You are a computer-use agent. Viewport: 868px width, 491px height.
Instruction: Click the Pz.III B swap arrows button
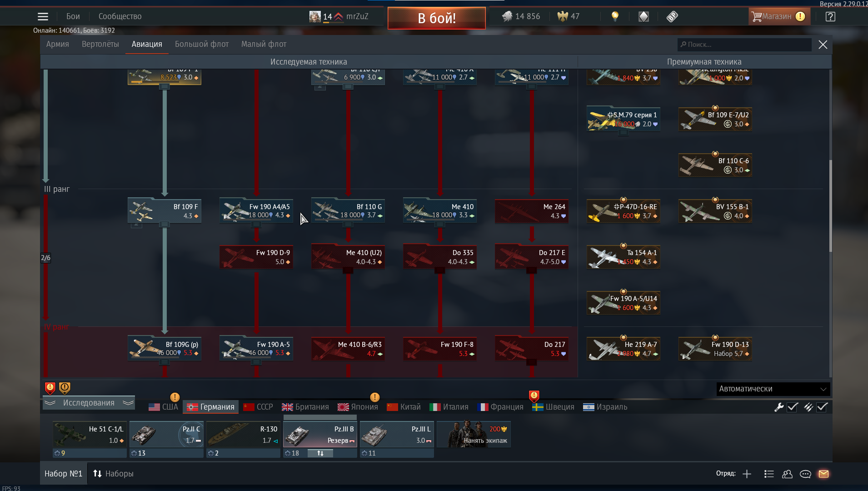(x=320, y=453)
